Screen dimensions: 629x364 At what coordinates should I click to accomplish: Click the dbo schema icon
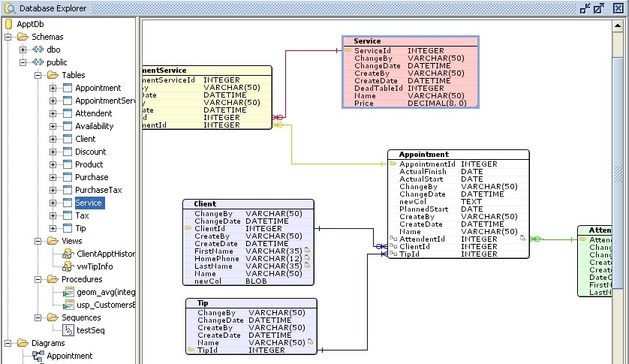tap(38, 50)
